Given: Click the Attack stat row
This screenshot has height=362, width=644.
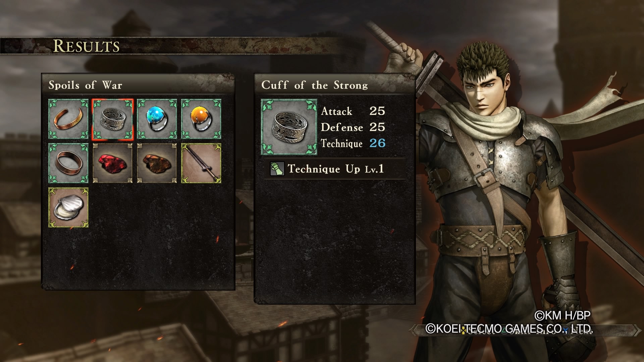Looking at the screenshot, I should pyautogui.click(x=353, y=111).
